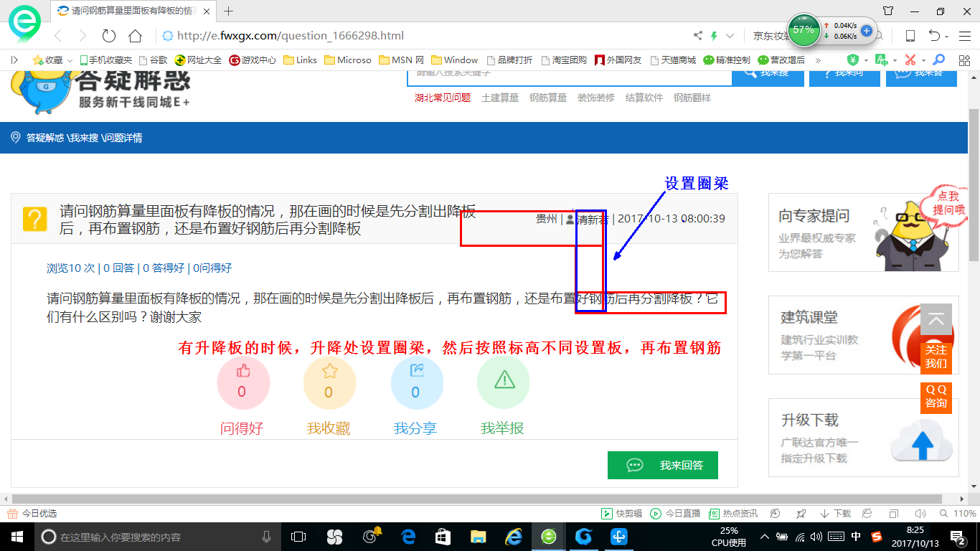
Task: Expand the 收藏 dropdown arrow
Action: tap(70, 60)
